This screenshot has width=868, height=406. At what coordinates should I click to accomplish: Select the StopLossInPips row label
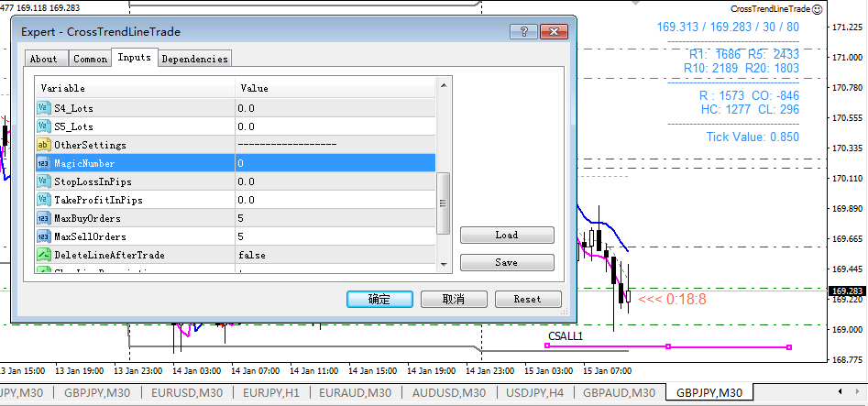coord(93,181)
